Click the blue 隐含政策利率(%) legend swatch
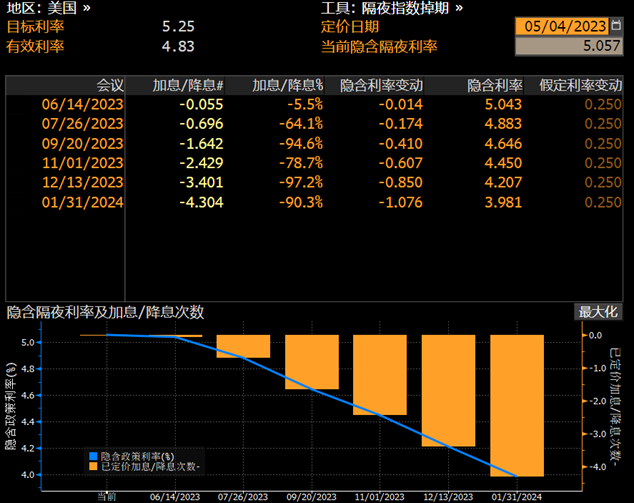This screenshot has width=634, height=503. pos(92,455)
